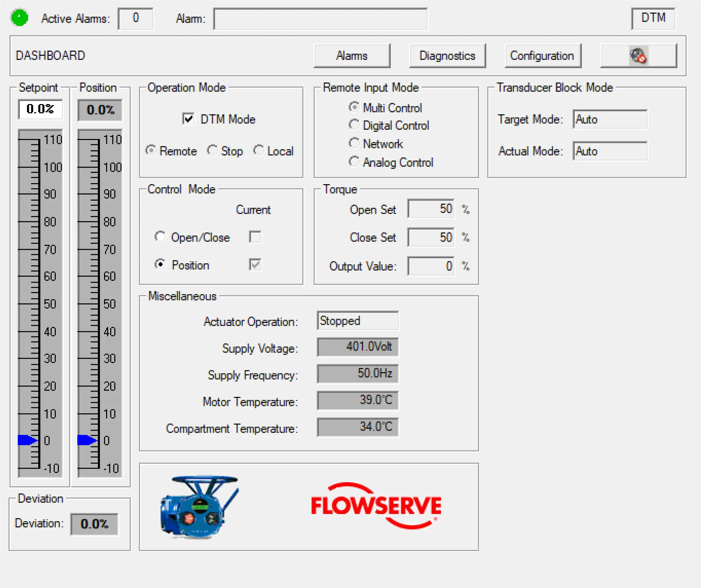This screenshot has width=701, height=588.
Task: Open the Alarms page
Action: point(352,55)
